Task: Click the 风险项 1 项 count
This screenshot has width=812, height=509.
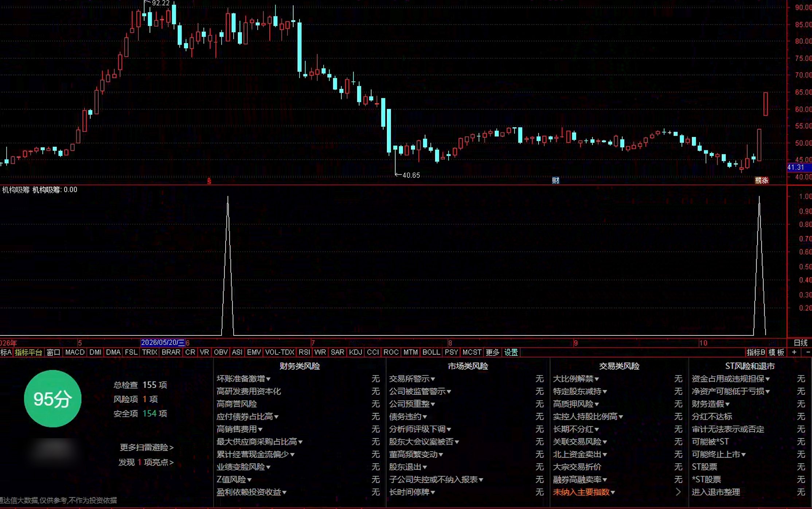Action: (x=136, y=399)
